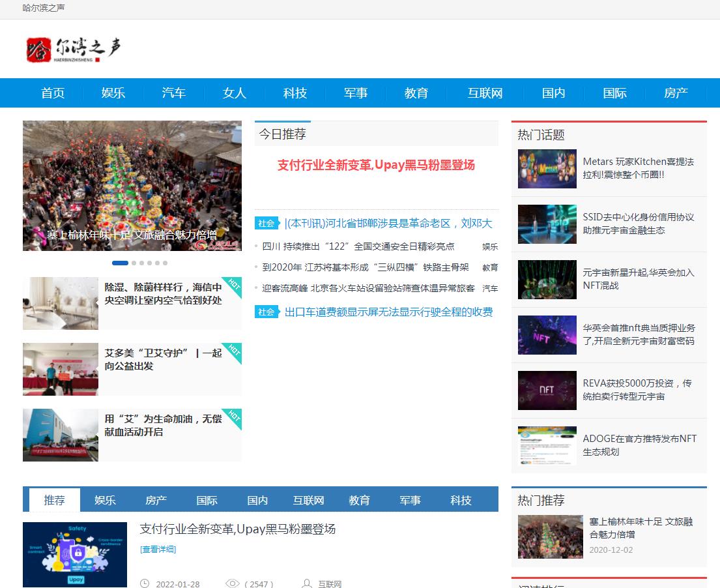Open 国内 in the top navigation bar
The height and width of the screenshot is (588, 720).
click(x=554, y=93)
